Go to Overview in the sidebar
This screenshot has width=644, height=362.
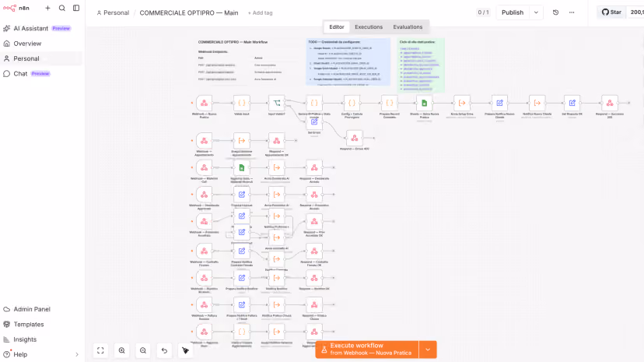41,44
